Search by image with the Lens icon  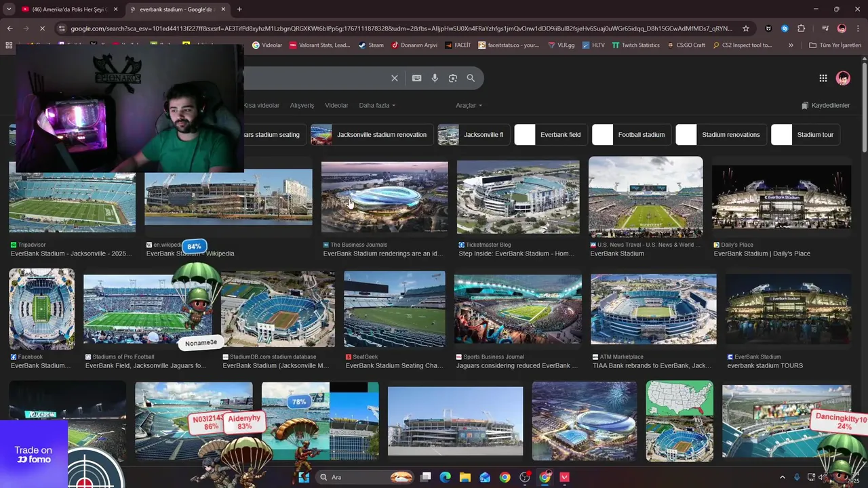452,78
